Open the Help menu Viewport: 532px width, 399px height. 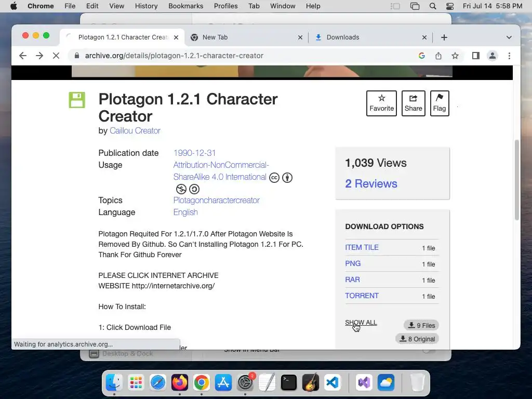313,6
